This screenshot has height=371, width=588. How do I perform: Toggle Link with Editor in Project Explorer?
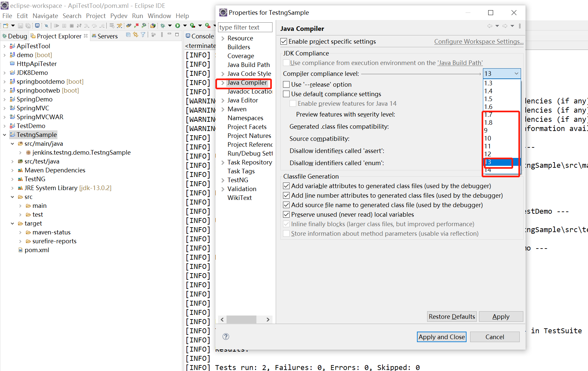[x=136, y=35]
